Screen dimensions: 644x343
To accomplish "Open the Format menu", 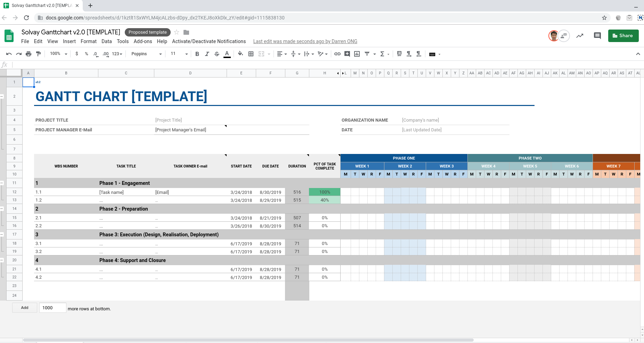I will click(x=88, y=41).
